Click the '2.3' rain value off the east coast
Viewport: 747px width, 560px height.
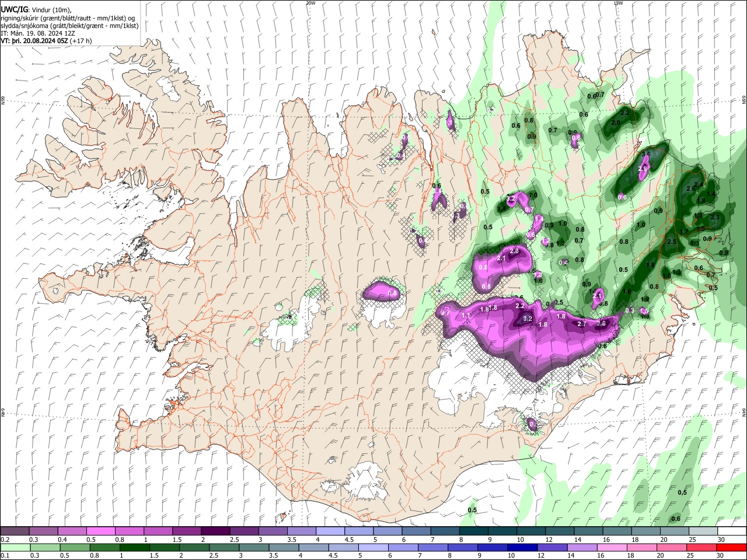point(715,217)
